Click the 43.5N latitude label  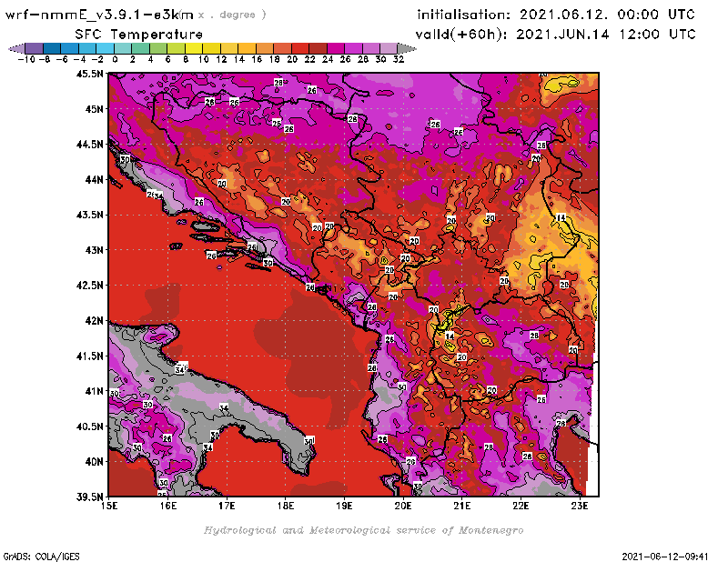click(x=89, y=215)
